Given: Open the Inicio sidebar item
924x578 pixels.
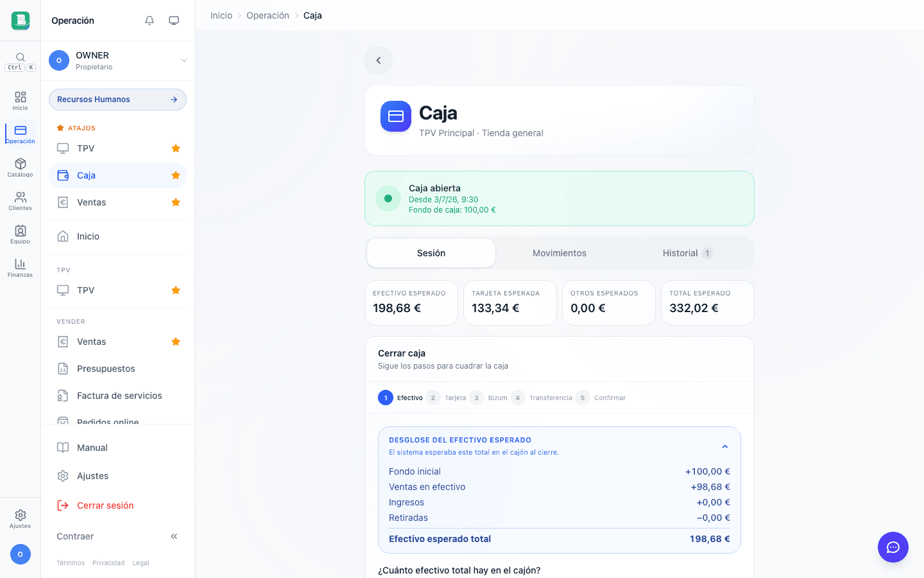Looking at the screenshot, I should tap(118, 236).
